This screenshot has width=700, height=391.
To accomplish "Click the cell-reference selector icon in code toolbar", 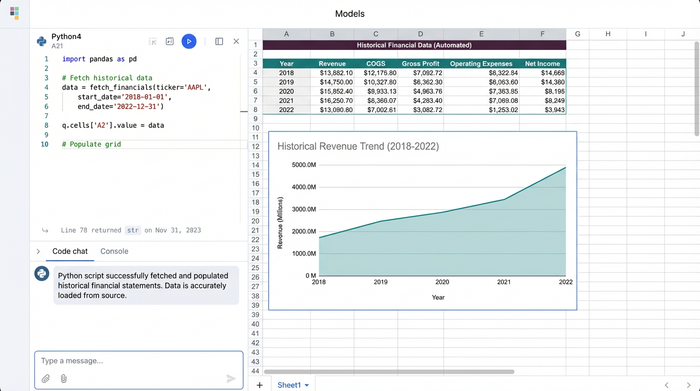I will pos(152,42).
